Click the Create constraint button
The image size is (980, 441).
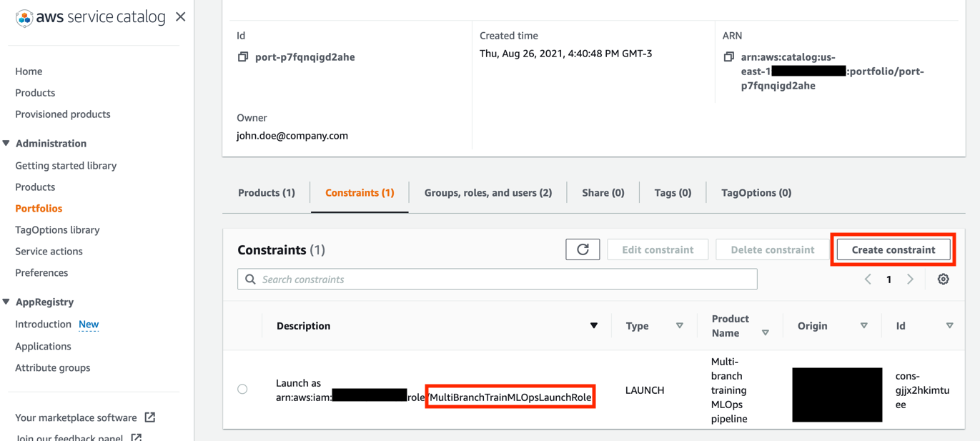894,249
